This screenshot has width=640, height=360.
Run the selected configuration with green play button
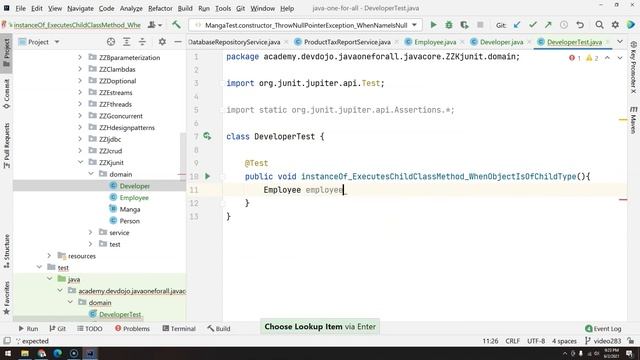[x=433, y=25]
